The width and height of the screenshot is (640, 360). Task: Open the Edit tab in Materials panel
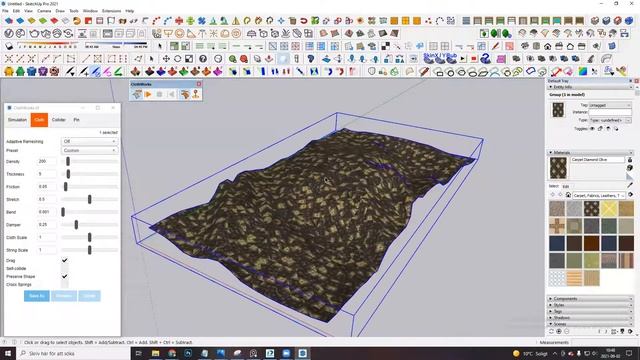tap(566, 187)
